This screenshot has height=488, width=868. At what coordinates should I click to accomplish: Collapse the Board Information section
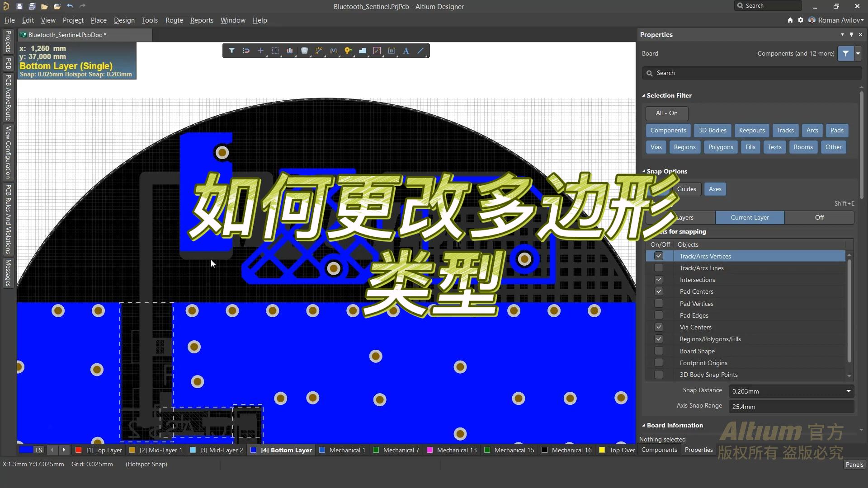tap(644, 425)
